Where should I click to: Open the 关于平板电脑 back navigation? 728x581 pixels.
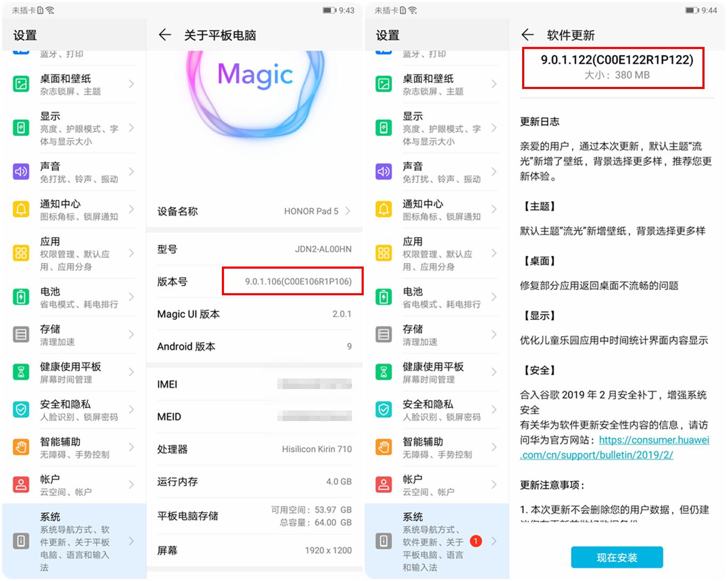coord(165,35)
